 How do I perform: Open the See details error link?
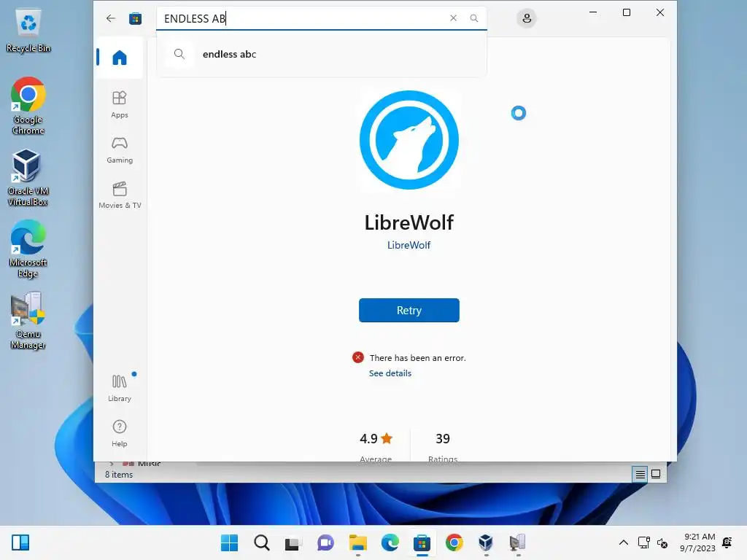point(390,373)
